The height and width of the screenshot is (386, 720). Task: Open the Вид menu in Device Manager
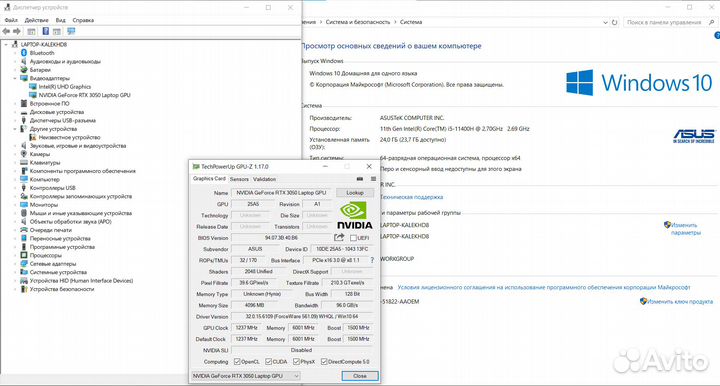pos(61,20)
